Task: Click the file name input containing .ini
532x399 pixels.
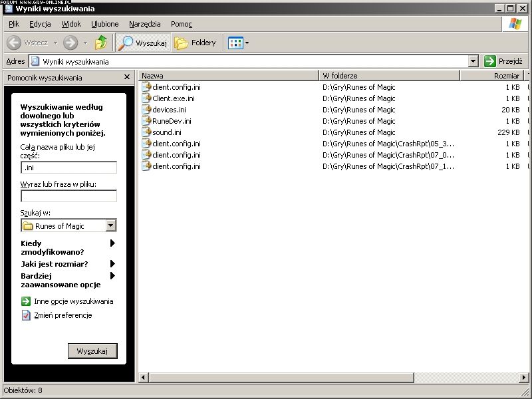Action: pyautogui.click(x=69, y=168)
